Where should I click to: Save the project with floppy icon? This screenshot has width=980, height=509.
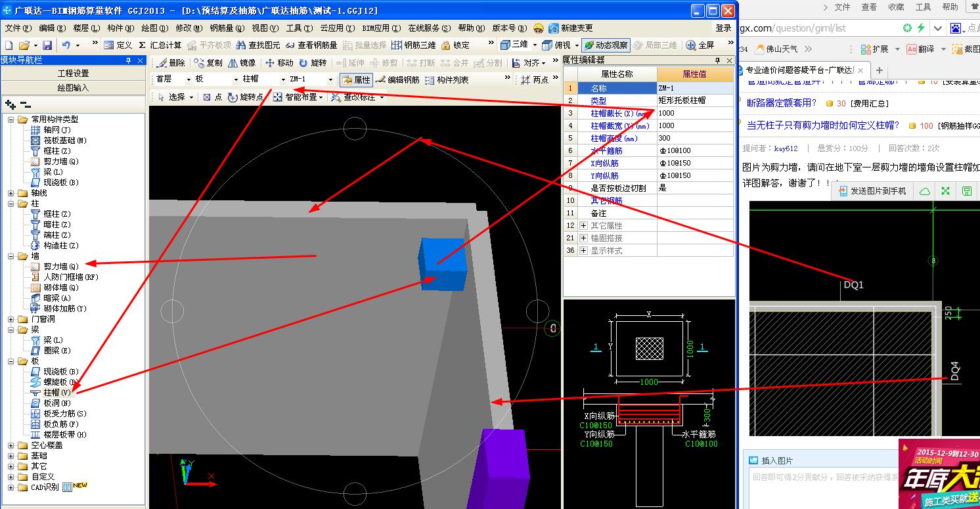47,45
